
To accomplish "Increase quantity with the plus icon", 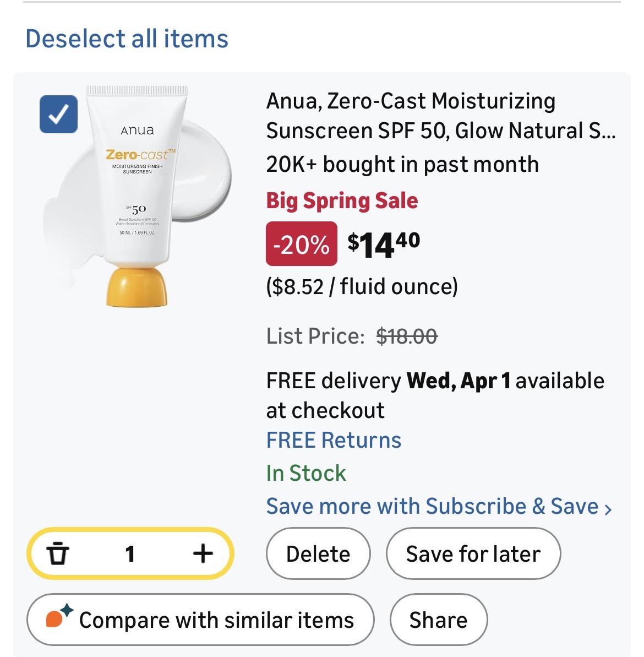I will click(x=203, y=553).
